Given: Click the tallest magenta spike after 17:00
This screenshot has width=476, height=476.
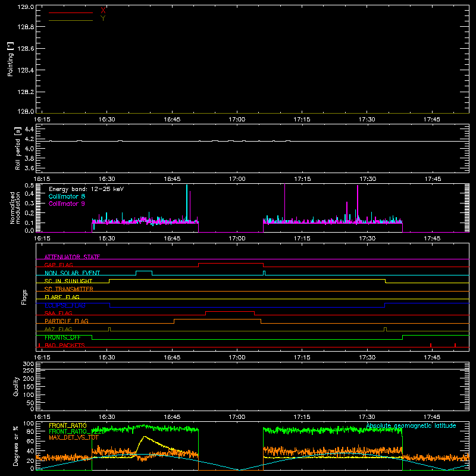Looking at the screenshot, I should point(284,202).
